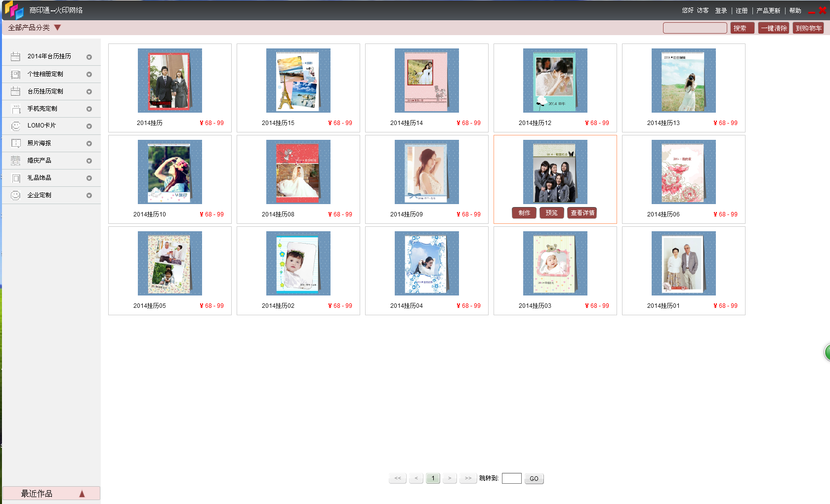Open the 2014挂历03 baby bear thumbnail
830x504 pixels.
555,263
